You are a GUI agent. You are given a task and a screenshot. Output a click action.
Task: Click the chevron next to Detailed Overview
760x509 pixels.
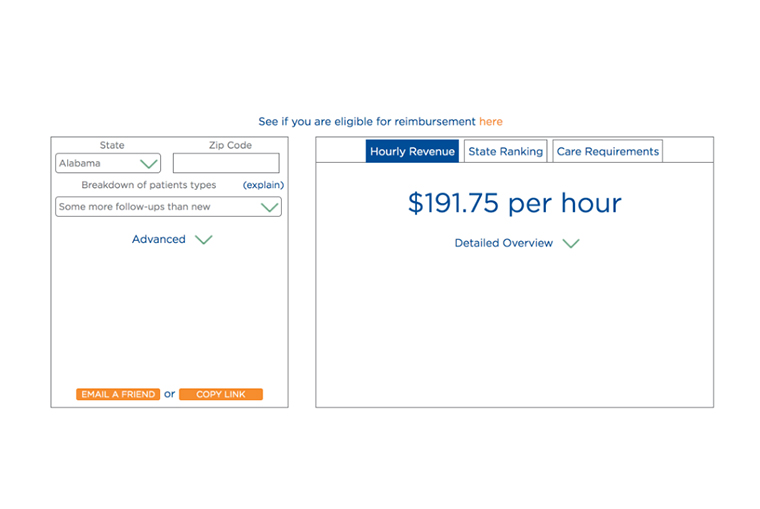(x=570, y=244)
